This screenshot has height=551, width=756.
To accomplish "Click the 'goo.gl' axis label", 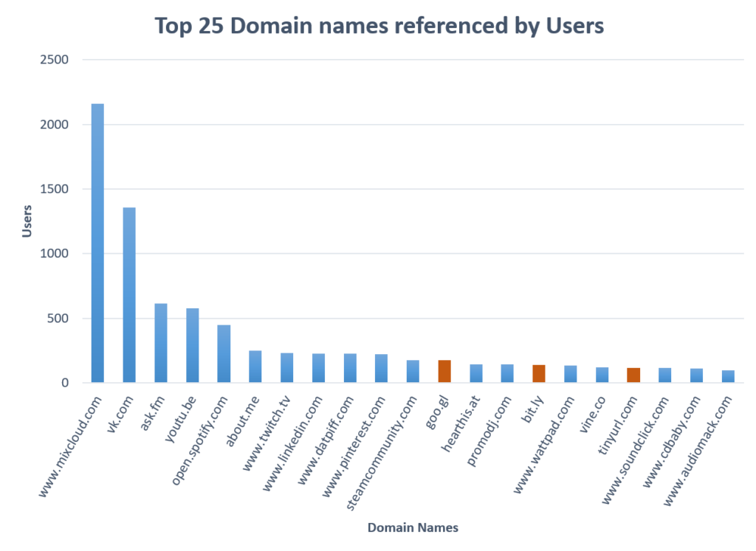I will [437, 412].
